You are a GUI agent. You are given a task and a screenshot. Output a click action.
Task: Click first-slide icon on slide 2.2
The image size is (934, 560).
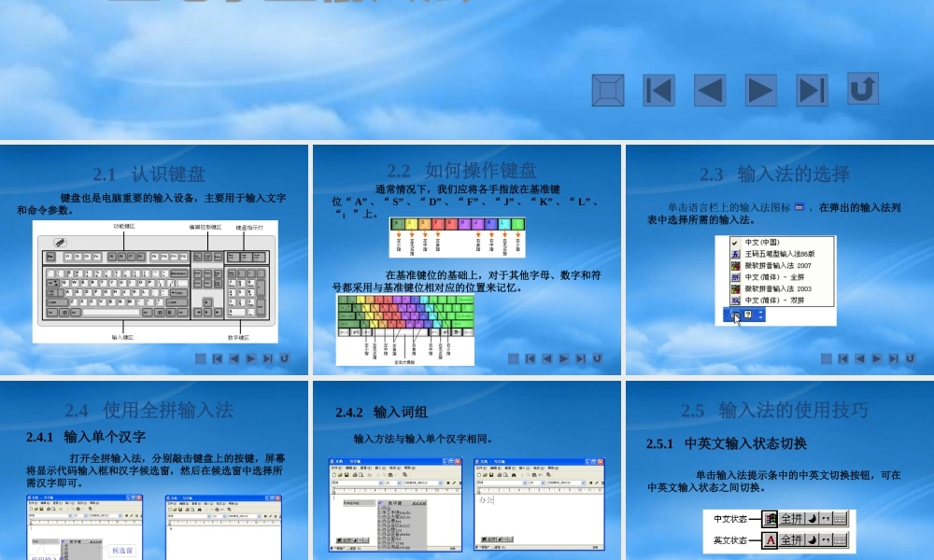click(531, 358)
